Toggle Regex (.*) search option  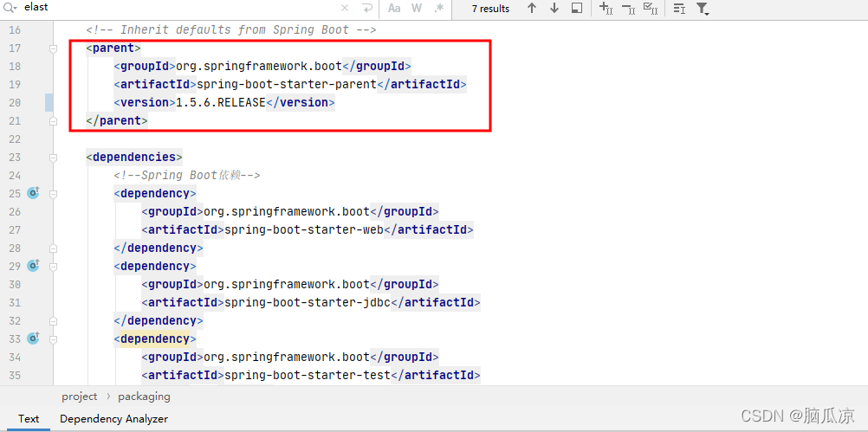[439, 9]
